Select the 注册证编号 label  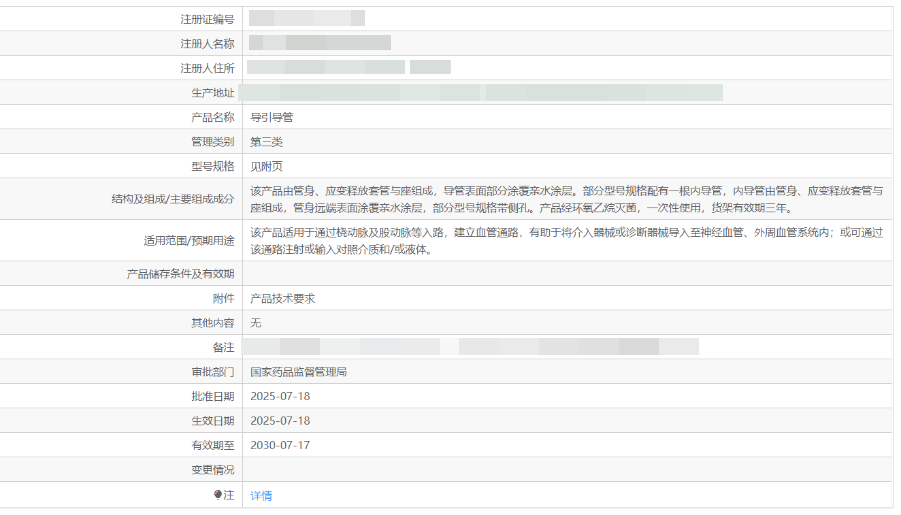click(207, 20)
